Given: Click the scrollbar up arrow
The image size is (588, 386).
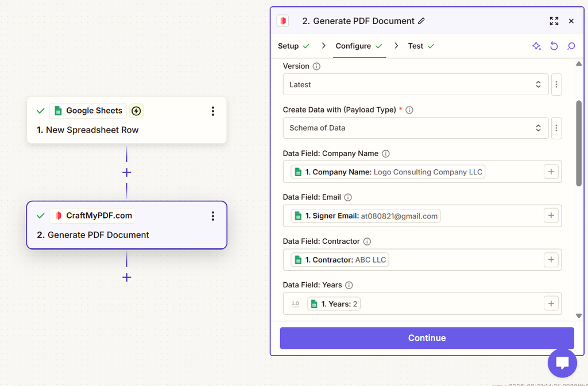Looking at the screenshot, I should pos(579,64).
